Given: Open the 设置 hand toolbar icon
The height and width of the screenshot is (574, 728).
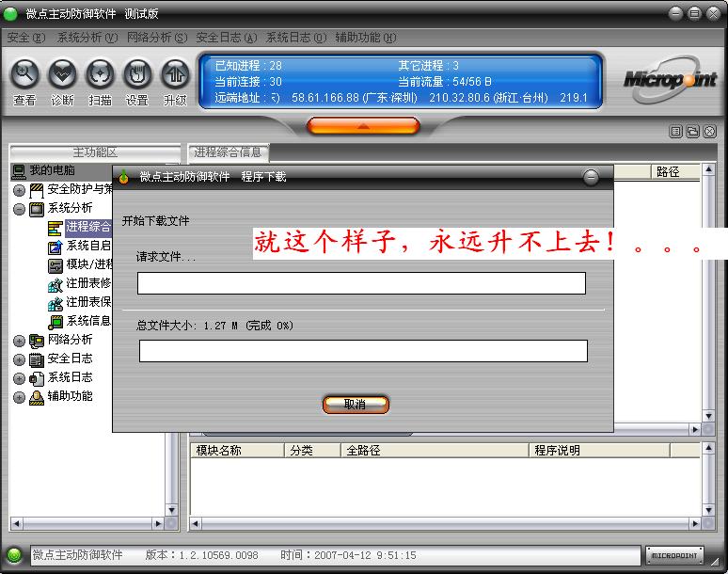Looking at the screenshot, I should [137, 74].
